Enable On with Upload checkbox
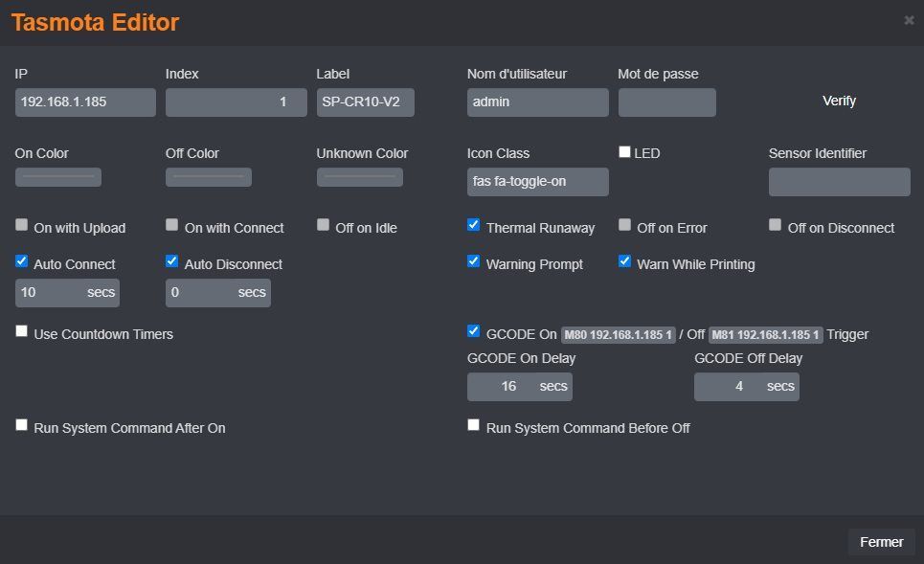 click(x=22, y=224)
